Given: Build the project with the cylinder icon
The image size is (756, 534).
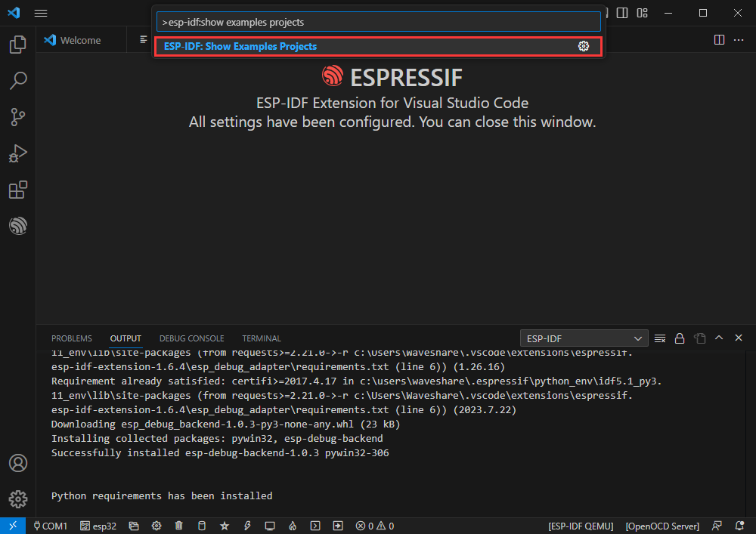Looking at the screenshot, I should coord(202,526).
